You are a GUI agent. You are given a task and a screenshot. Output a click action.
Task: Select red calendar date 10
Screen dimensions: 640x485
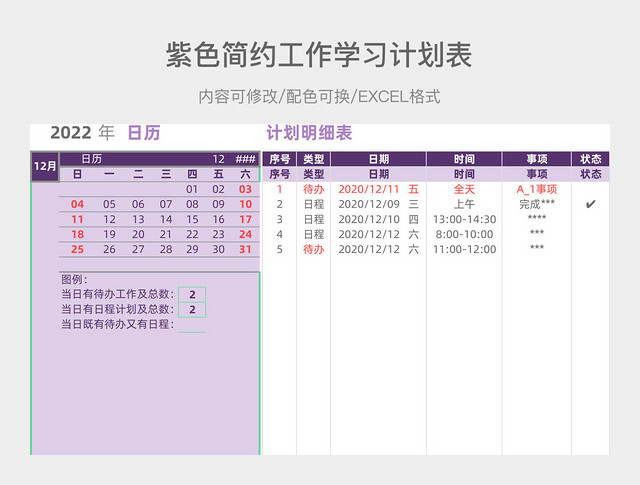[245, 205]
